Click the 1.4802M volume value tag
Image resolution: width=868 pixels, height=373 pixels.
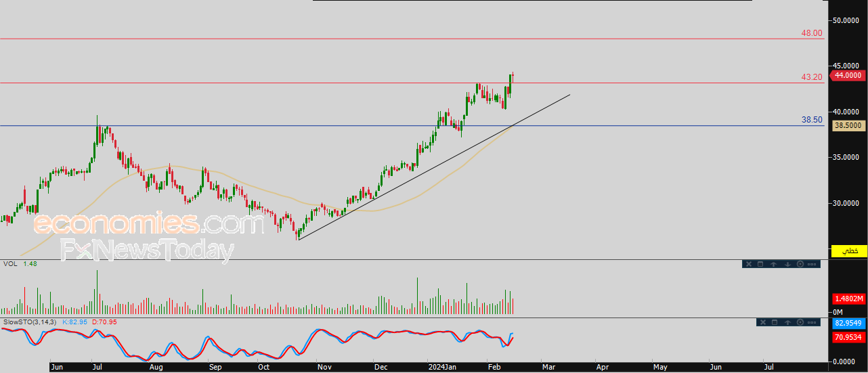click(x=849, y=299)
